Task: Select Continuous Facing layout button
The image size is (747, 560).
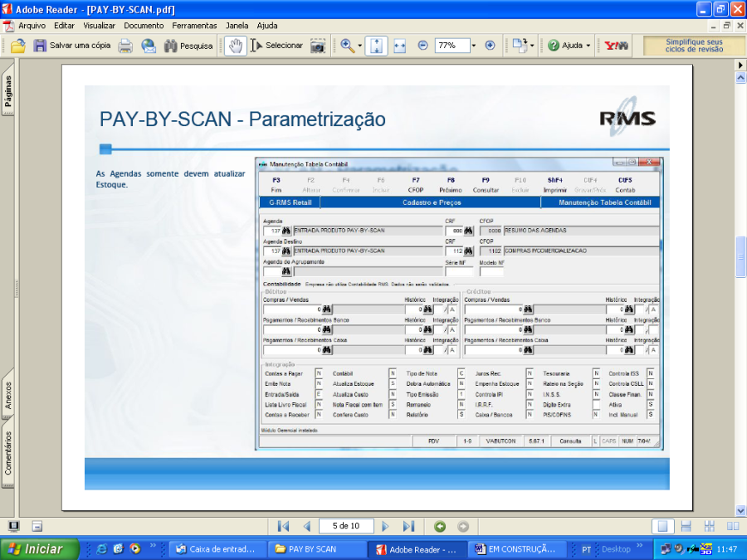Action: (x=710, y=526)
